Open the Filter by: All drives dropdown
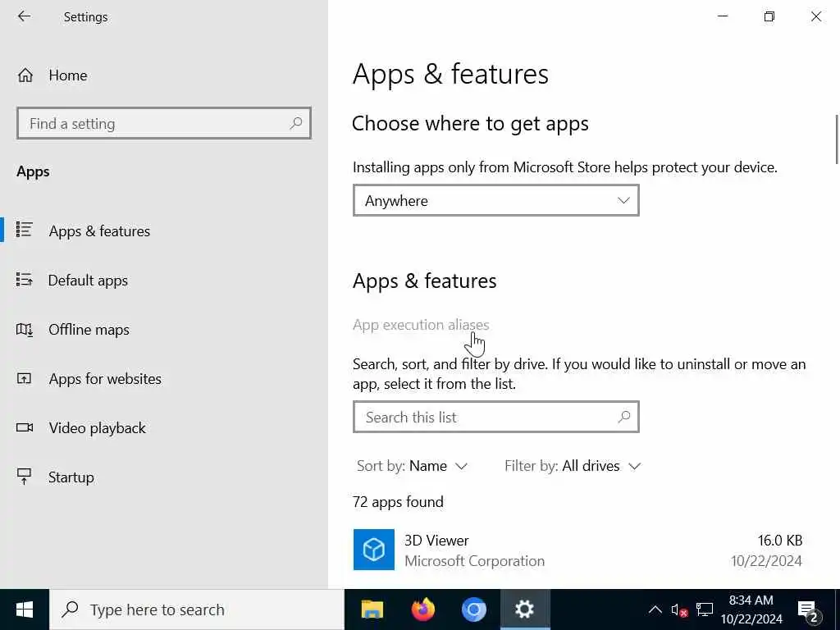The image size is (840, 630). pos(572,466)
